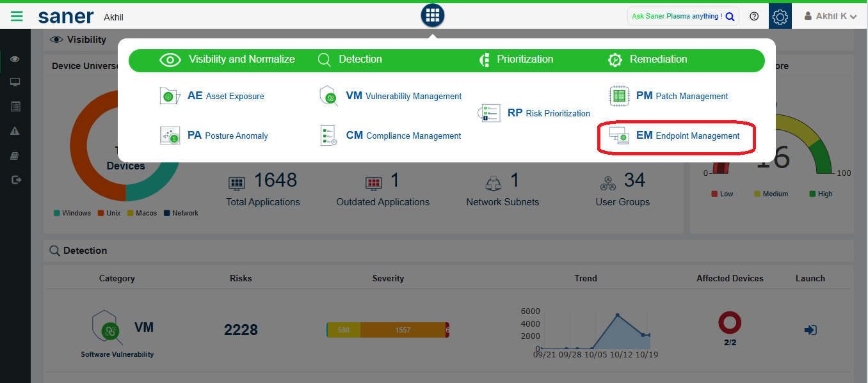868x383 pixels.
Task: Click the Network legend swatch
Action: [x=167, y=213]
